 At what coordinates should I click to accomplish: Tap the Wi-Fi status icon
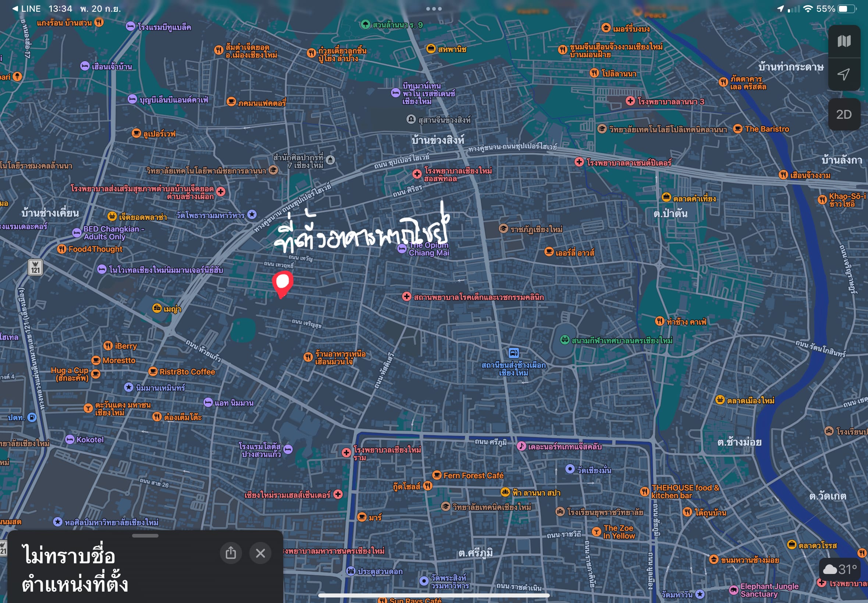pos(808,9)
